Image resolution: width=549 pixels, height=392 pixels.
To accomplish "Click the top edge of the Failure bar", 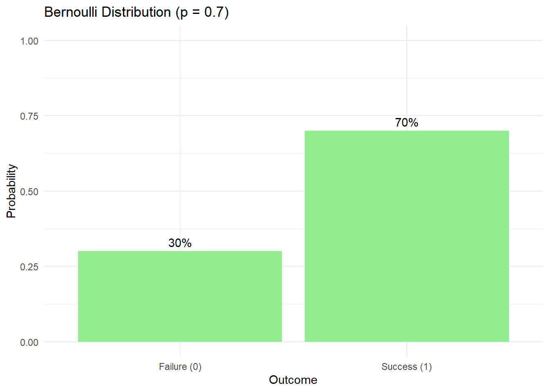I will coord(180,252).
